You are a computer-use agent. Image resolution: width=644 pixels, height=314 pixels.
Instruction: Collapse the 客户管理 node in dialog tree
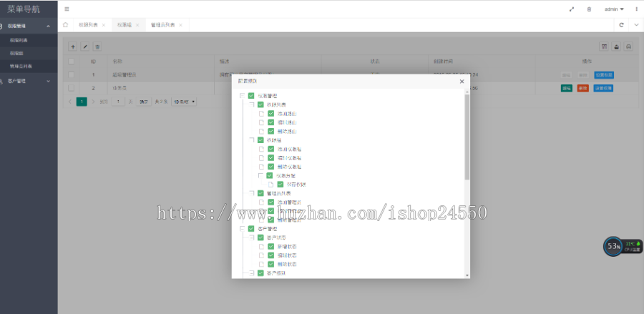click(x=243, y=229)
